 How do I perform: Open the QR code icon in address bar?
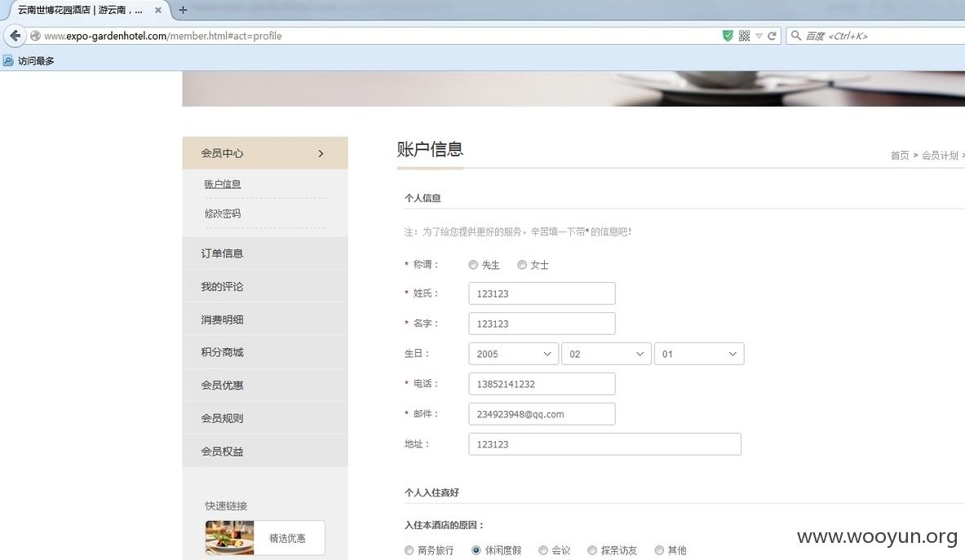[744, 36]
